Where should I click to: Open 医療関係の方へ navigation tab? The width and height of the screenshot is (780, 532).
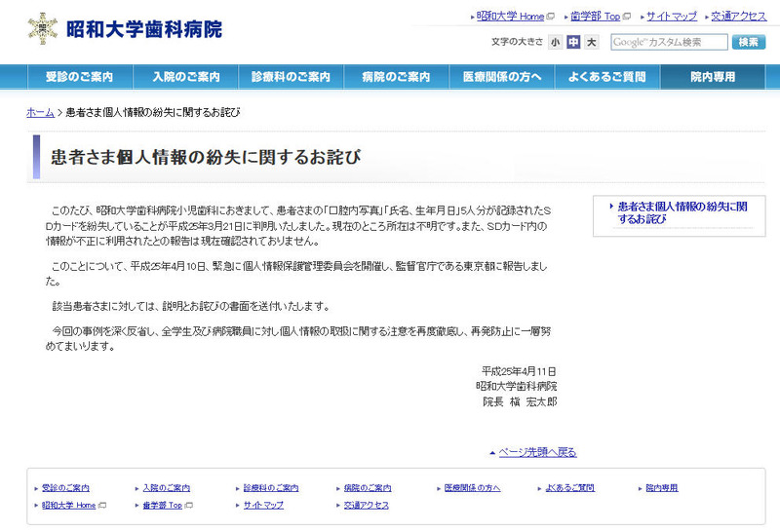click(x=501, y=77)
